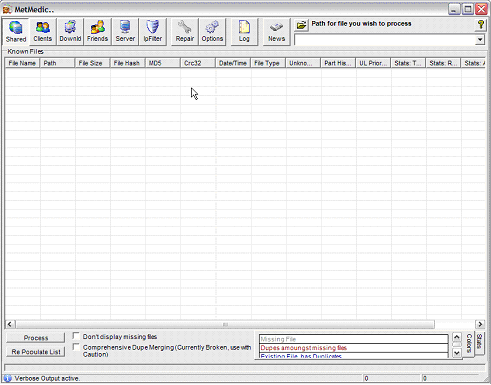View the Log page icon
The height and width of the screenshot is (385, 491).
coord(244,31)
